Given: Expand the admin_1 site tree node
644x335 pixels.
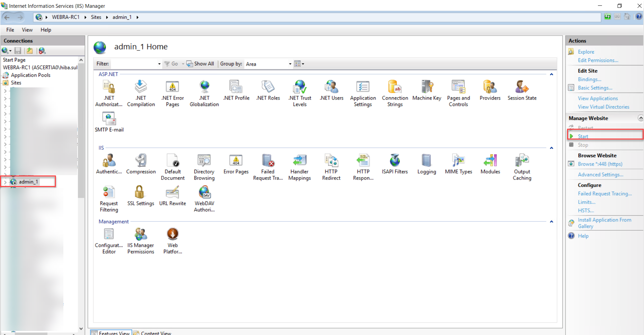Looking at the screenshot, I should [5, 182].
